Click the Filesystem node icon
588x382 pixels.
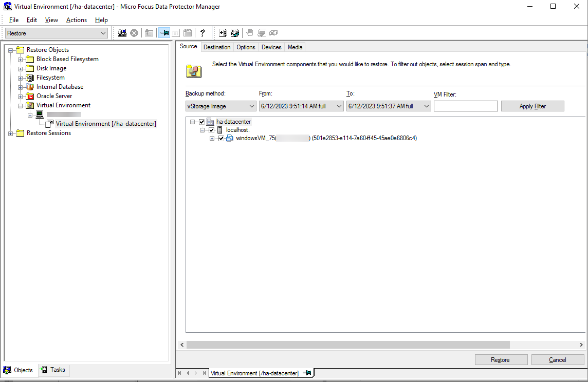coord(30,78)
